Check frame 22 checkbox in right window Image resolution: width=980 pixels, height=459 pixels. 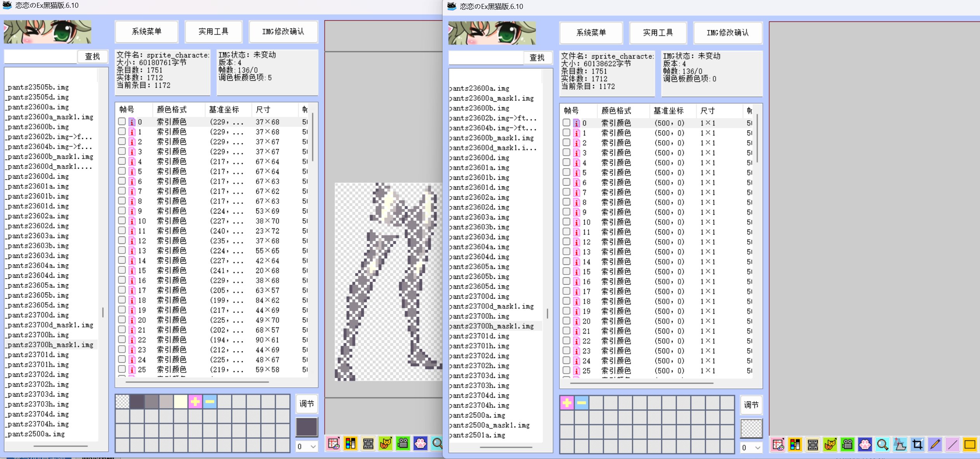(x=566, y=341)
